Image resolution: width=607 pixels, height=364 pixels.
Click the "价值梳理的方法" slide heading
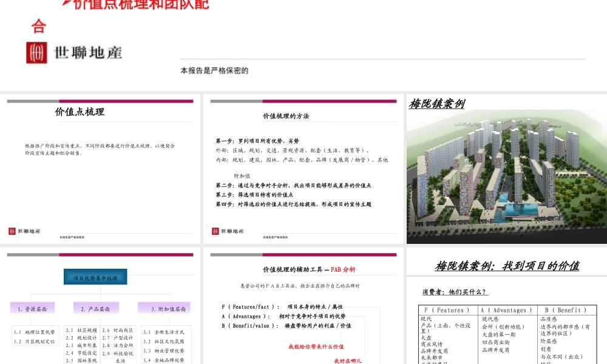point(286,116)
